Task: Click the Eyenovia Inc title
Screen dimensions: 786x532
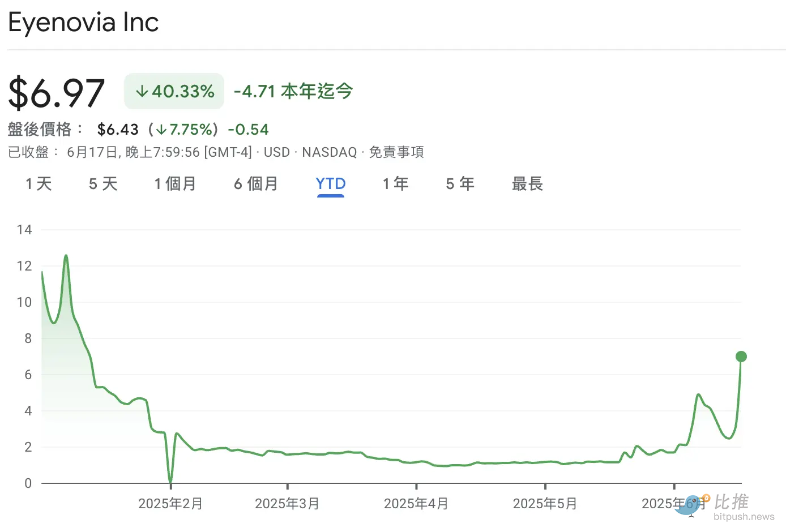Action: [x=83, y=23]
